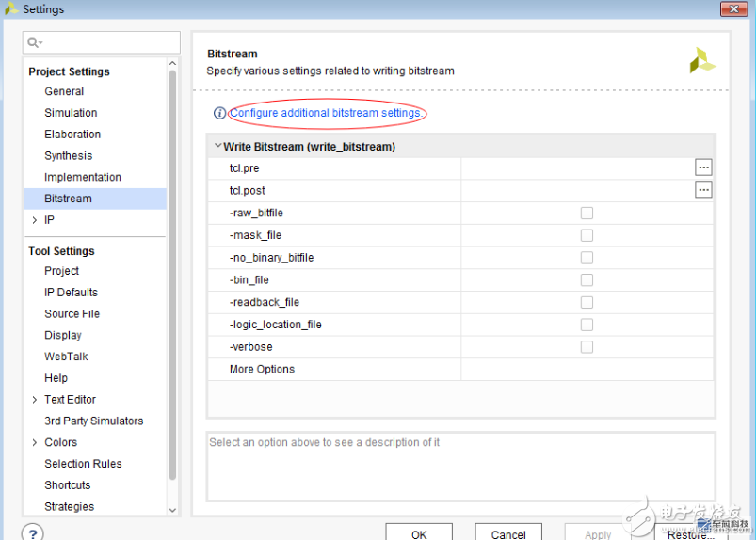Open the search options dropdown arrow

pyautogui.click(x=41, y=43)
